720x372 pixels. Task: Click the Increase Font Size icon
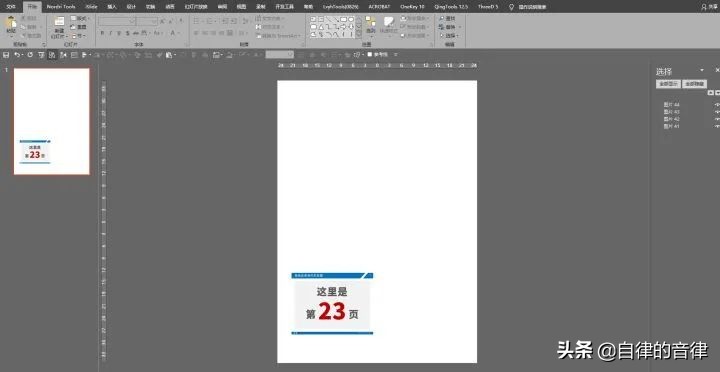[x=163, y=21]
